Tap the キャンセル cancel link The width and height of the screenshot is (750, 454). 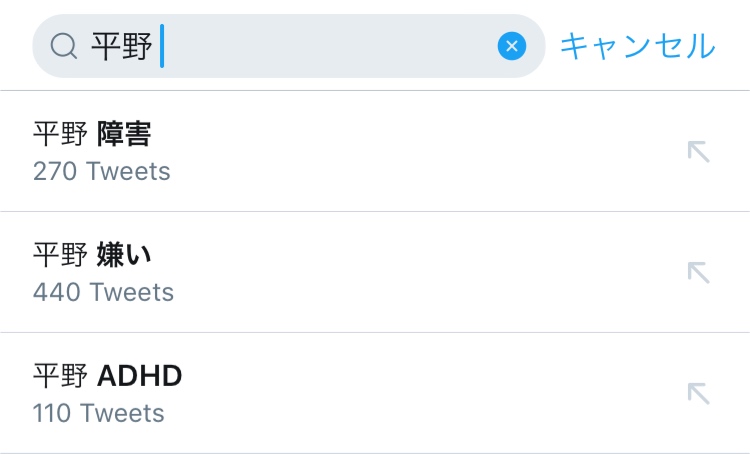638,46
